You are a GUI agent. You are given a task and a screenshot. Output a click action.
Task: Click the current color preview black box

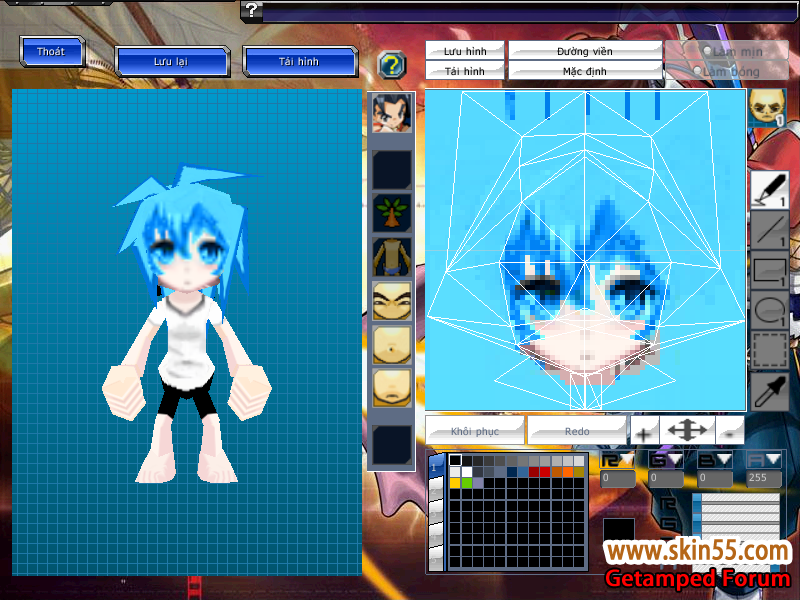click(619, 530)
